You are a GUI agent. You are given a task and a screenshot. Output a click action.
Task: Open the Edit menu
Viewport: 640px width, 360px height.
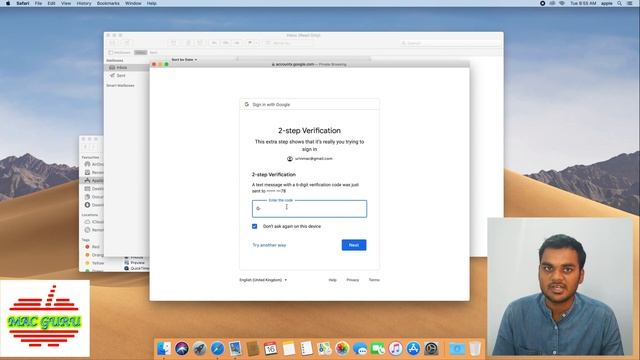click(51, 3)
